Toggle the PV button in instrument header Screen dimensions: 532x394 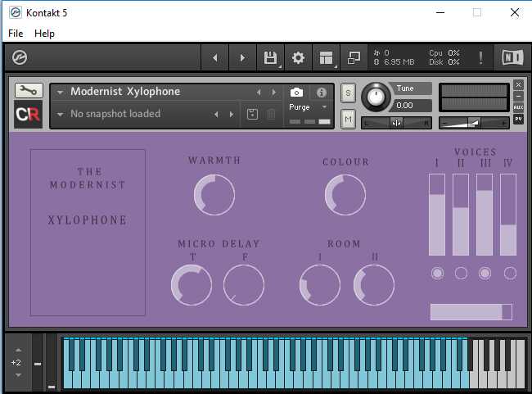point(518,119)
